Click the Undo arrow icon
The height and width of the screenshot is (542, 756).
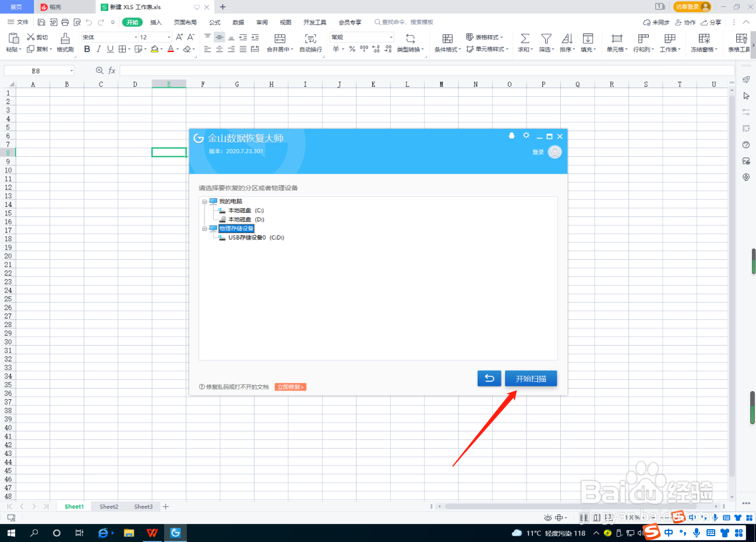pos(89,22)
